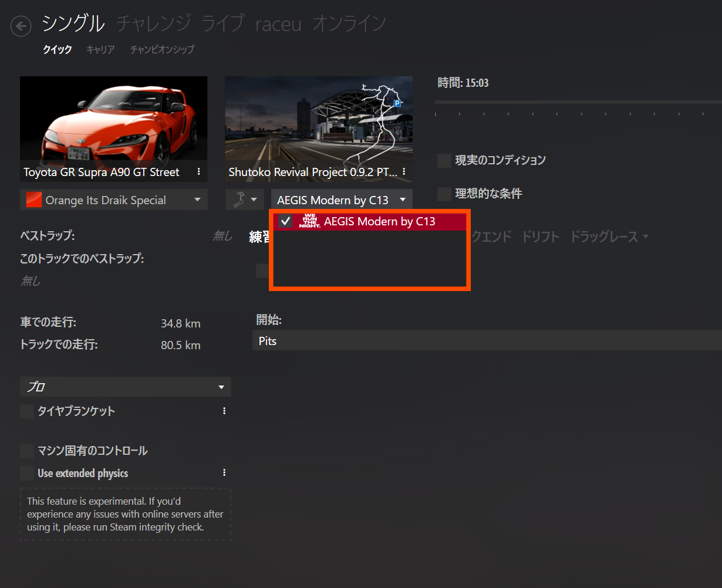
Task: Select AEGIS Modern by C13 list entry text
Action: [x=380, y=221]
